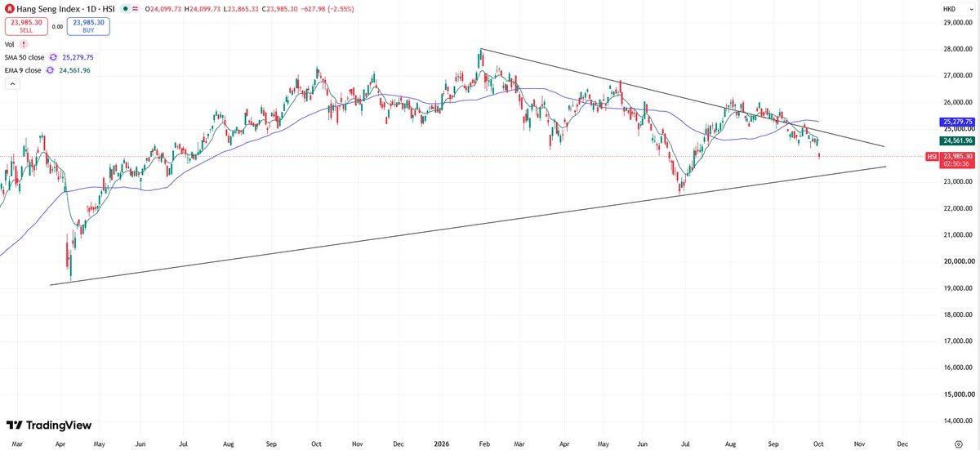Click the 14,000.00 price axis label
The image size is (980, 450).
(959, 421)
